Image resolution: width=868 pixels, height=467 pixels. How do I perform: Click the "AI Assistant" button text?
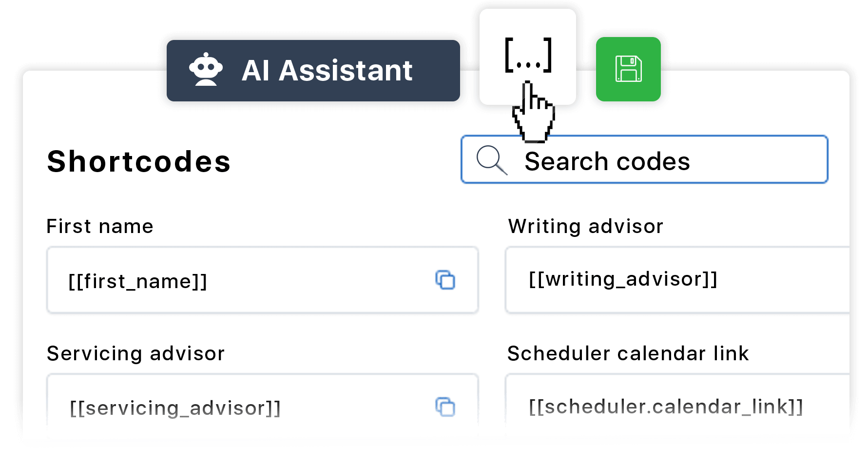click(x=327, y=71)
